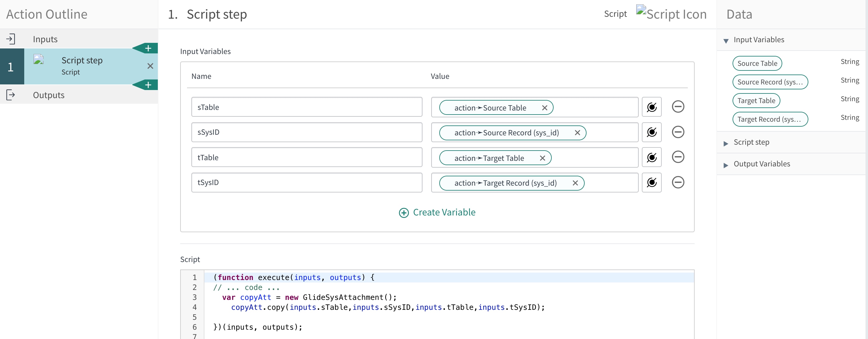Viewport: 868px width, 339px height.
Task: Click the sTable name field
Action: 307,107
